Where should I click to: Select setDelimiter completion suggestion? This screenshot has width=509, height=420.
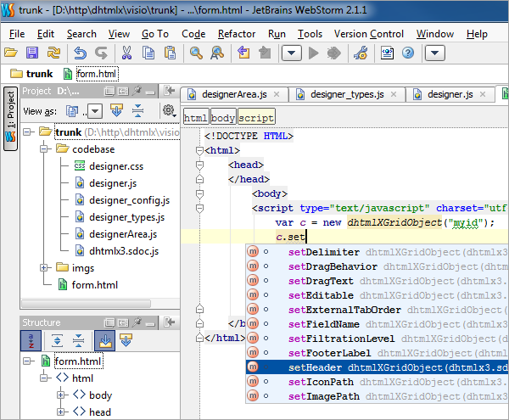coord(378,252)
